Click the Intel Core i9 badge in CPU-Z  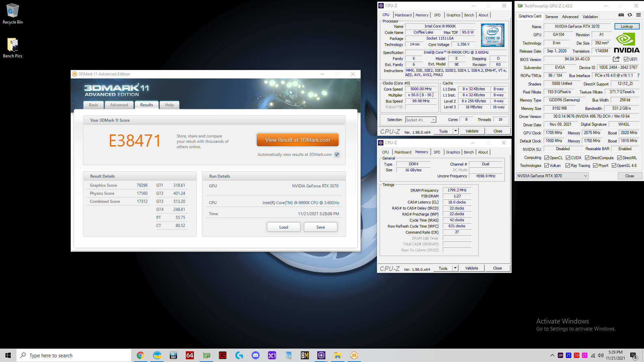coord(492,35)
